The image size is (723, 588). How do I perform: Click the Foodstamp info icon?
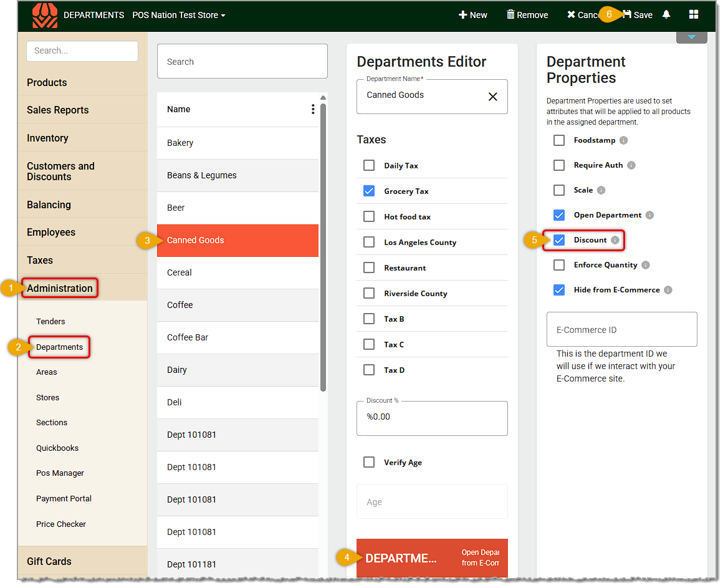(623, 140)
